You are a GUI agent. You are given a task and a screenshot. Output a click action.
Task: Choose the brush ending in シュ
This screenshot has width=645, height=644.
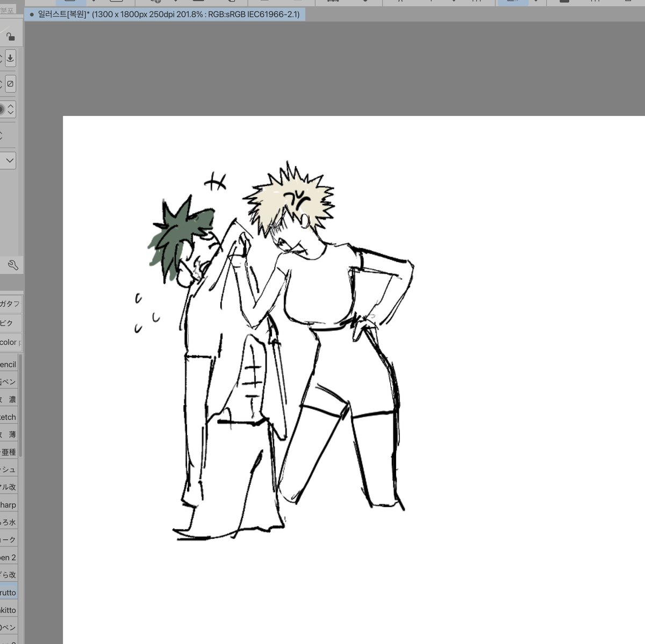(x=9, y=469)
